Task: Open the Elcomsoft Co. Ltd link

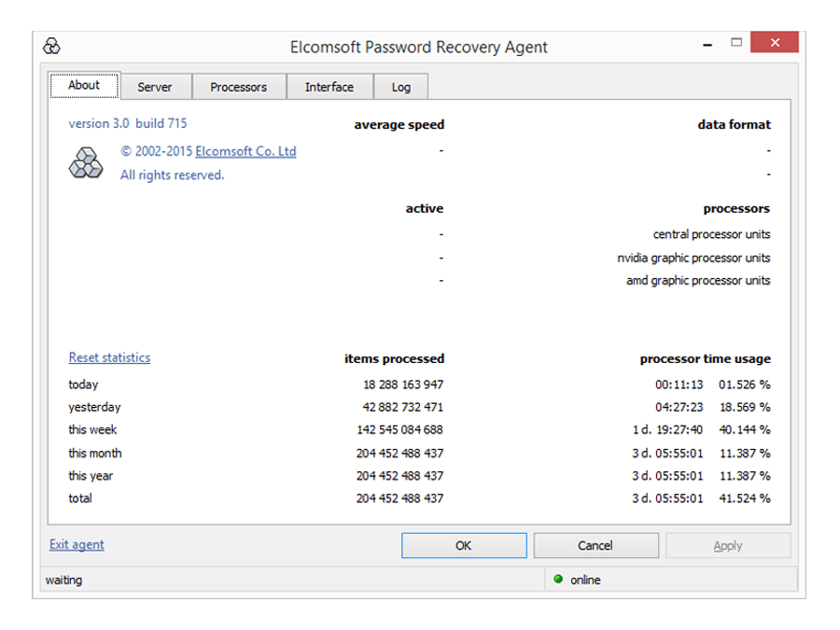Action: click(245, 151)
